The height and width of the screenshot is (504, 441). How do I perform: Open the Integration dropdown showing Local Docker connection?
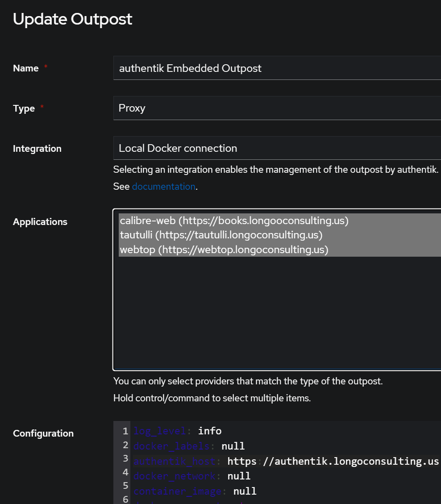[277, 148]
